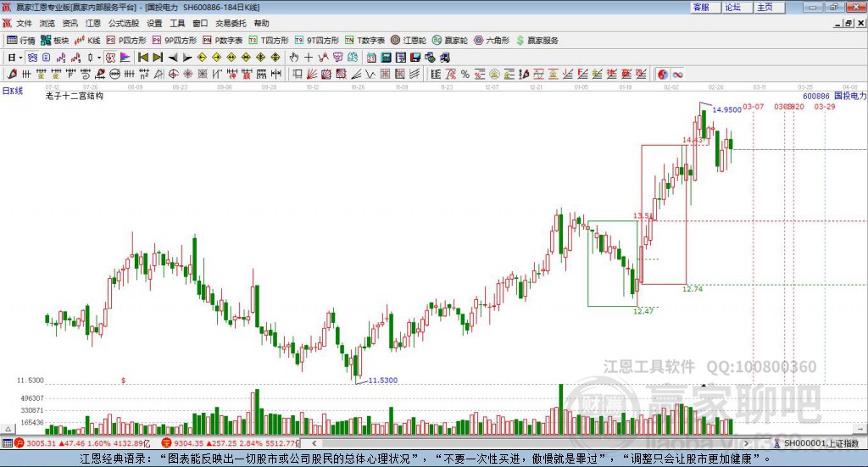868x467 pixels.
Task: Open the calendar date icon
Action: tap(371, 58)
